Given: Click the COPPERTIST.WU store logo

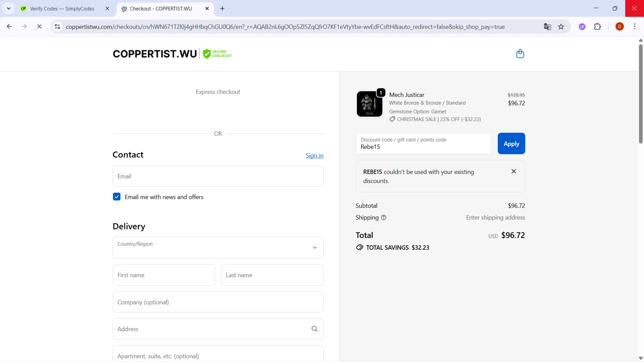Looking at the screenshot, I should coord(155,54).
